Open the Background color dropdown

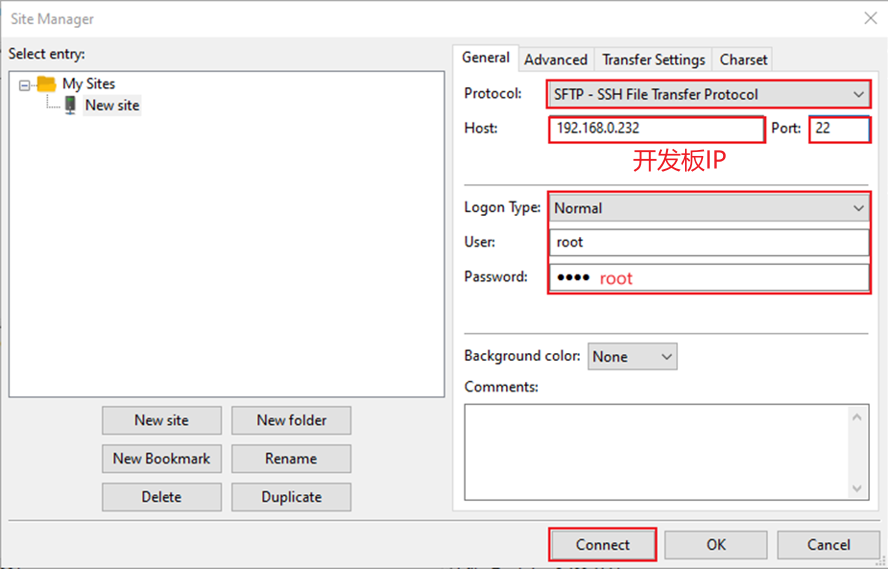[x=632, y=356]
